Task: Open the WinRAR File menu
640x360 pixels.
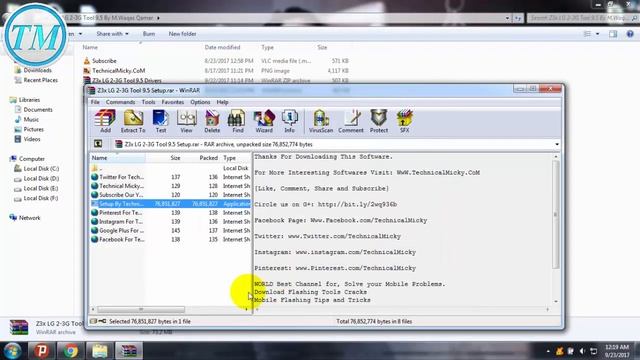Action: (x=95, y=102)
